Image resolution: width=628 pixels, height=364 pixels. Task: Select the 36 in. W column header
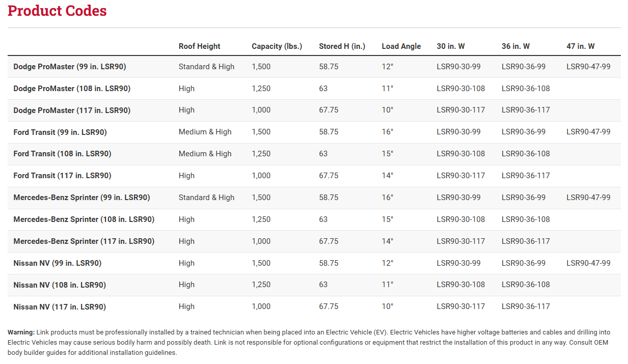coord(515,46)
